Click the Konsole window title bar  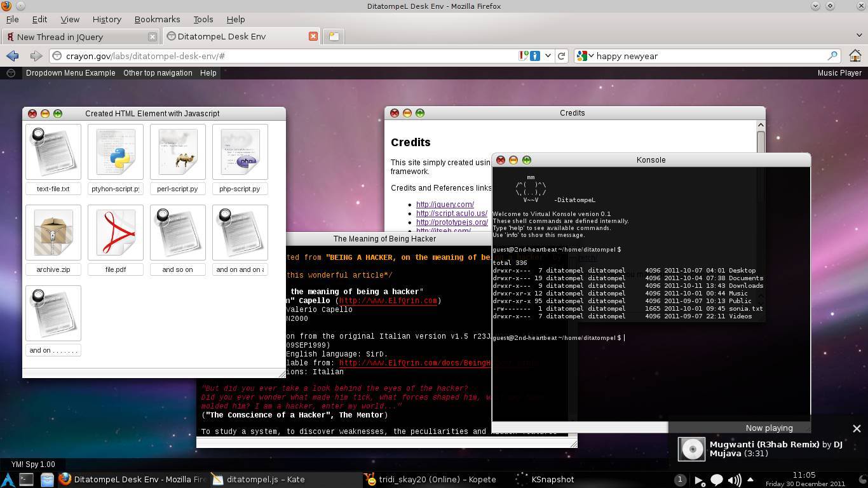[x=651, y=160]
